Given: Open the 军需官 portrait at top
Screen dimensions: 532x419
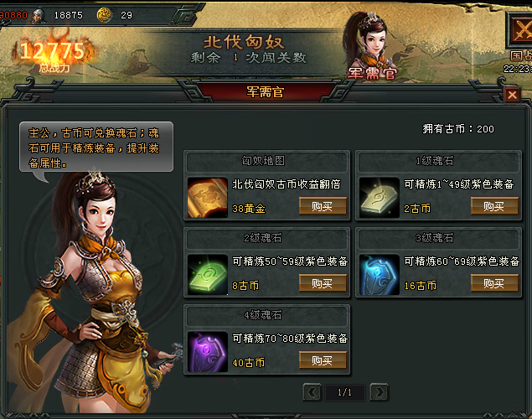Looking at the screenshot, I should 371,46.
